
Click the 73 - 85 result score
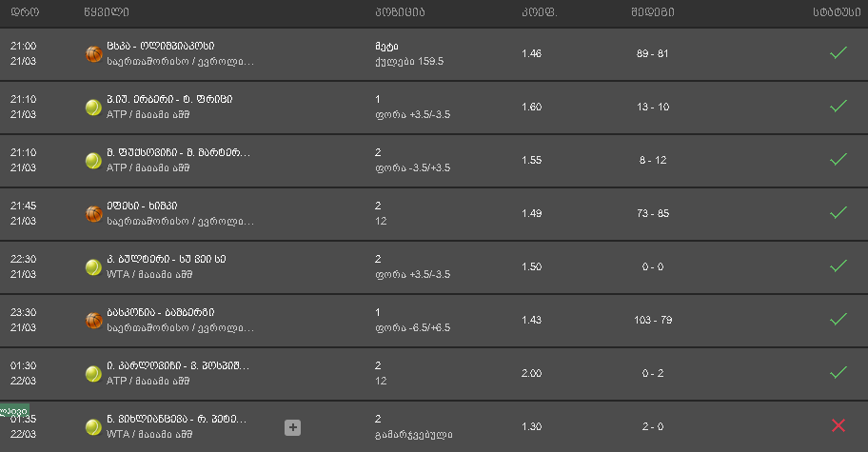pyautogui.click(x=652, y=213)
